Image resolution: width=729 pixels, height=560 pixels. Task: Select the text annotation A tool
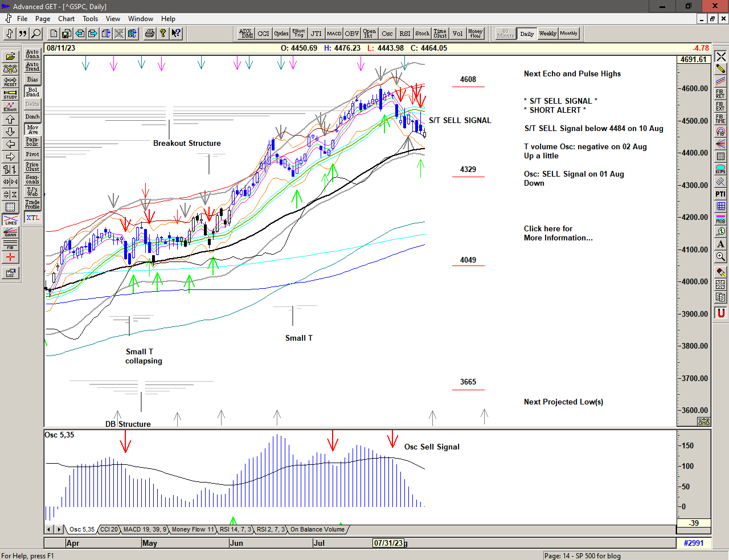click(720, 244)
